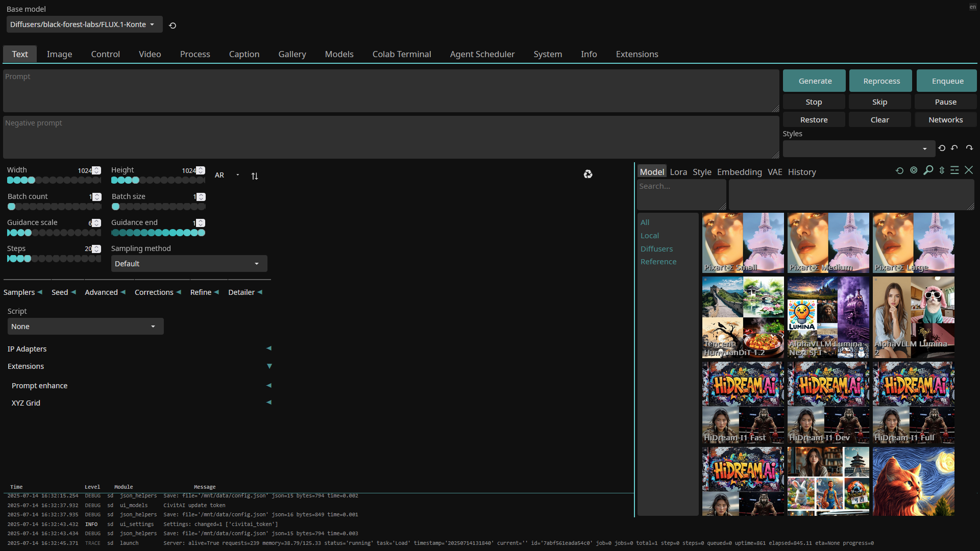
Task: Click the magnifier icon in networks panel
Action: 928,170
